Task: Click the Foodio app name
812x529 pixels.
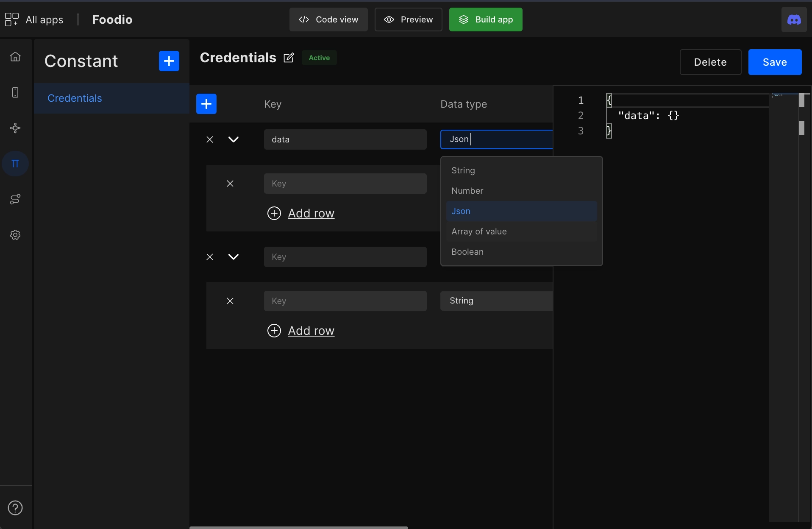Action: click(x=112, y=19)
